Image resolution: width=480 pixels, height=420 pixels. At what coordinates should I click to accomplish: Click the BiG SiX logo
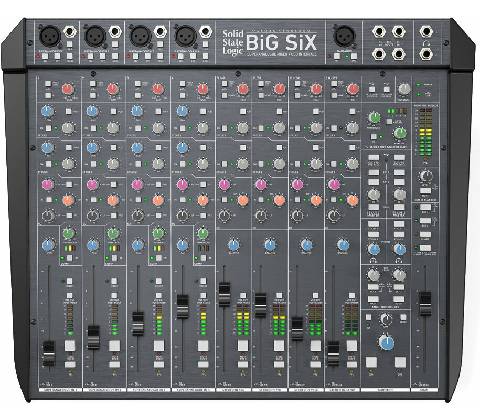(281, 43)
